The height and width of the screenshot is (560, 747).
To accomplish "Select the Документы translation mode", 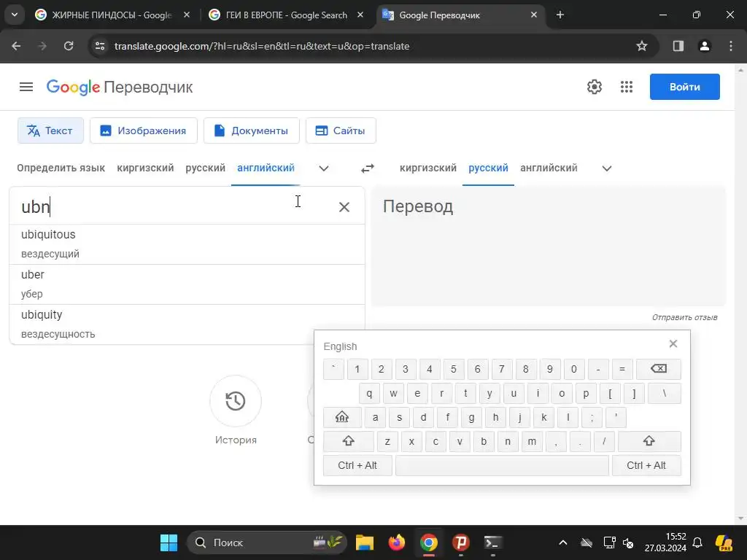I will tap(251, 131).
